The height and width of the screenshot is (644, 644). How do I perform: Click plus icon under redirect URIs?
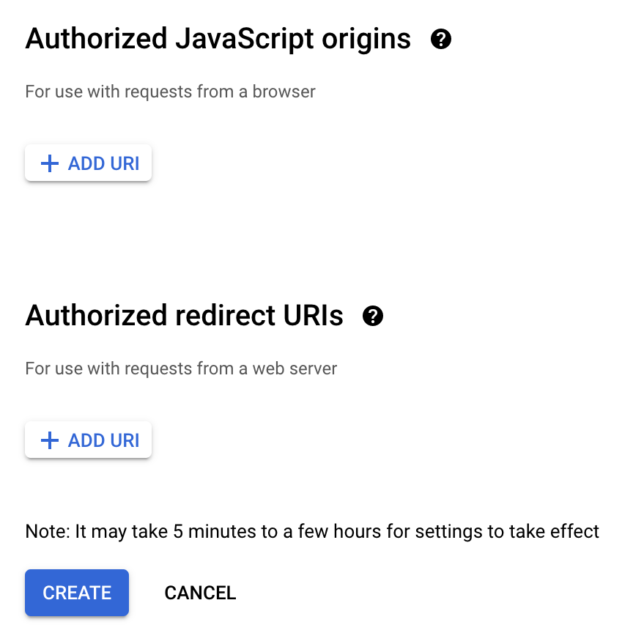(49, 440)
